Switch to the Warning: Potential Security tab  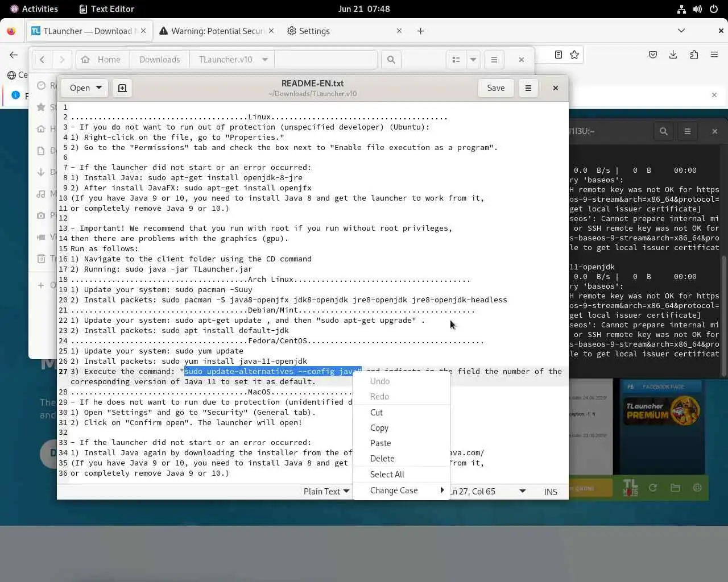click(x=217, y=31)
